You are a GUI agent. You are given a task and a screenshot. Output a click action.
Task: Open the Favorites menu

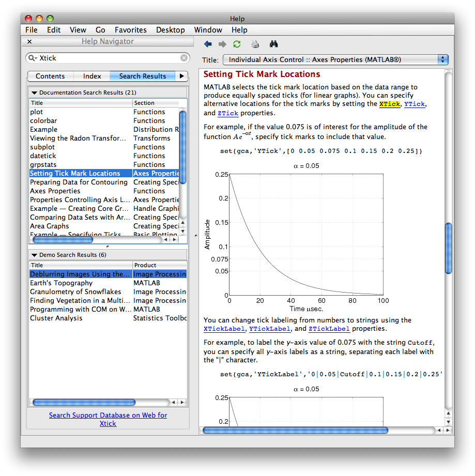point(131,30)
